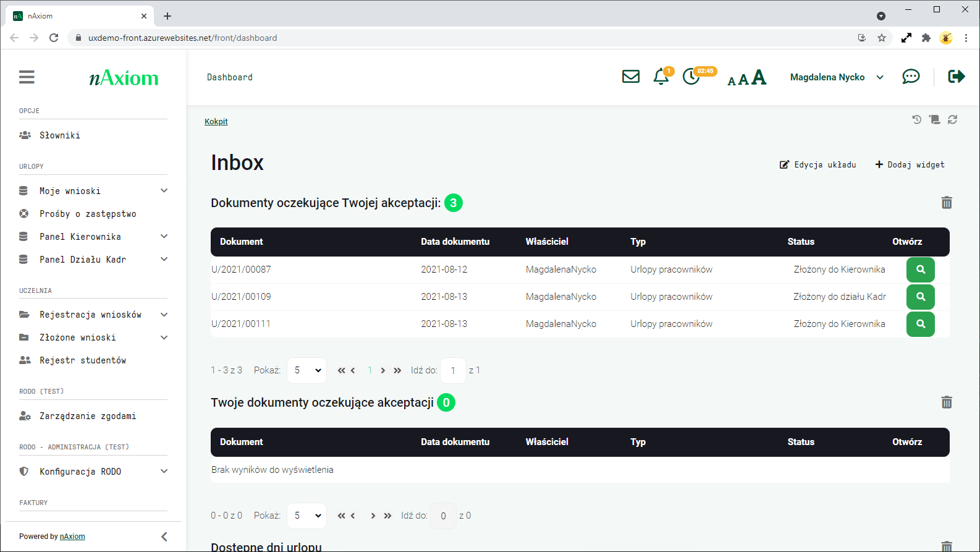980x552 pixels.
Task: Open Pokaż rows dropdown in first table
Action: 308,370
